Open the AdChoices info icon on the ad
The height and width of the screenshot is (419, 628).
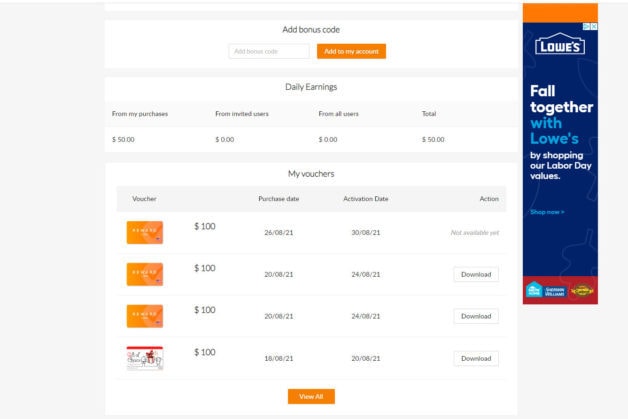586,27
